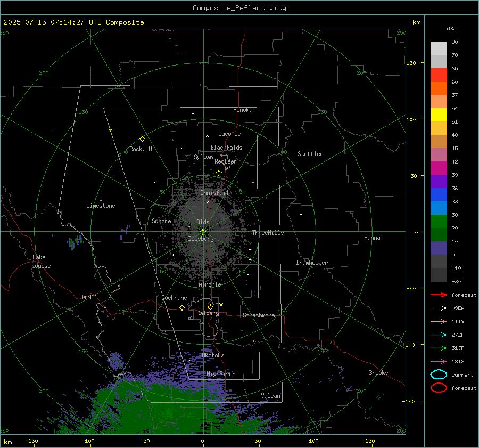Click the yellow diamond marker near RockyMH

pos(142,139)
